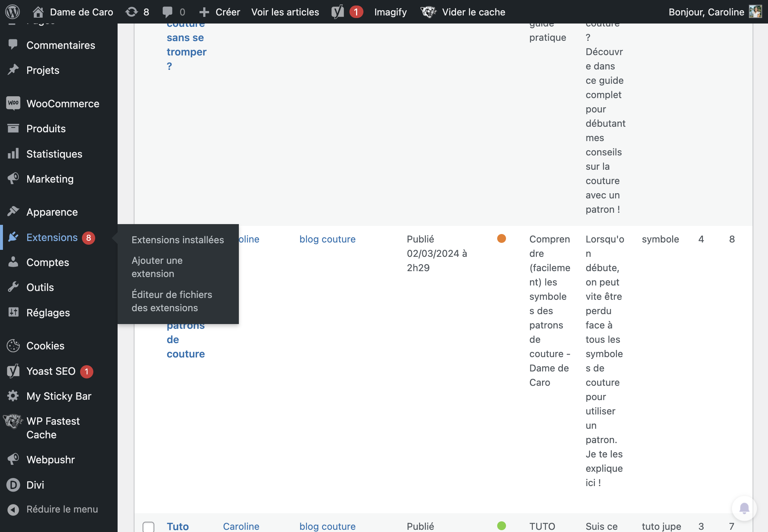Click the My Sticky Bar gear icon
Screen dimensions: 768x532
click(13, 396)
